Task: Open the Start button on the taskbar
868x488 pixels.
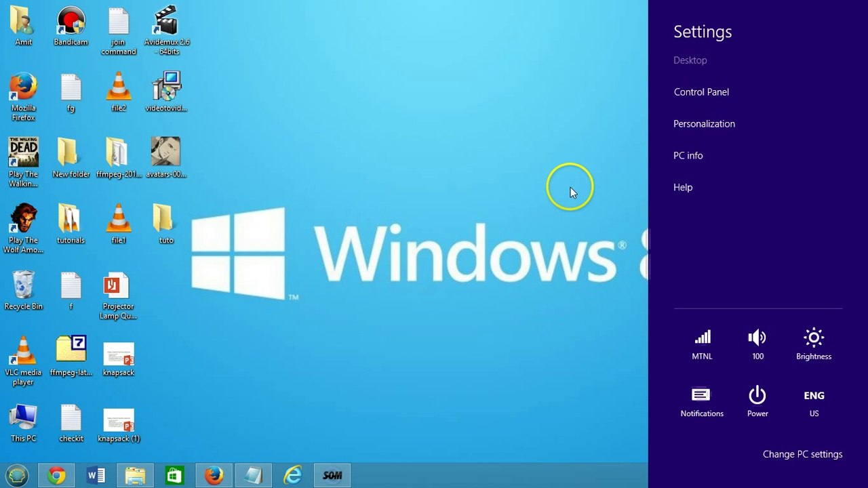Action: [x=17, y=476]
